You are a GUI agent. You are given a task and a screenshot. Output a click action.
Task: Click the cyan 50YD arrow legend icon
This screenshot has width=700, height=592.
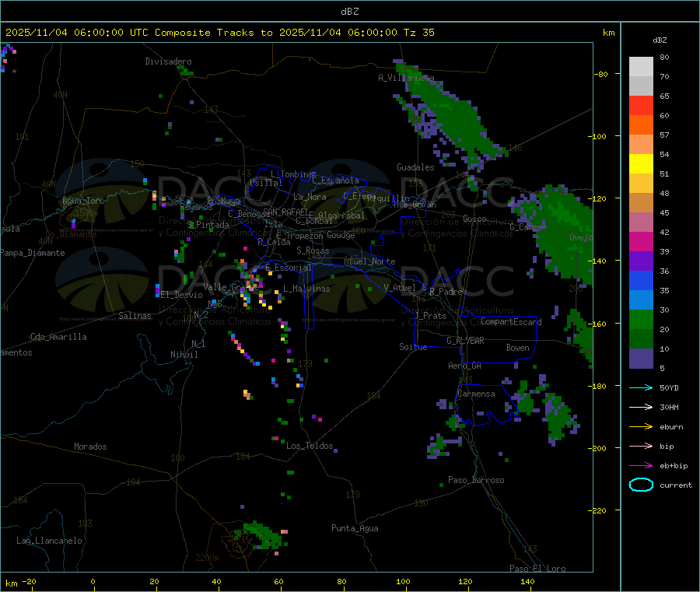coord(641,387)
